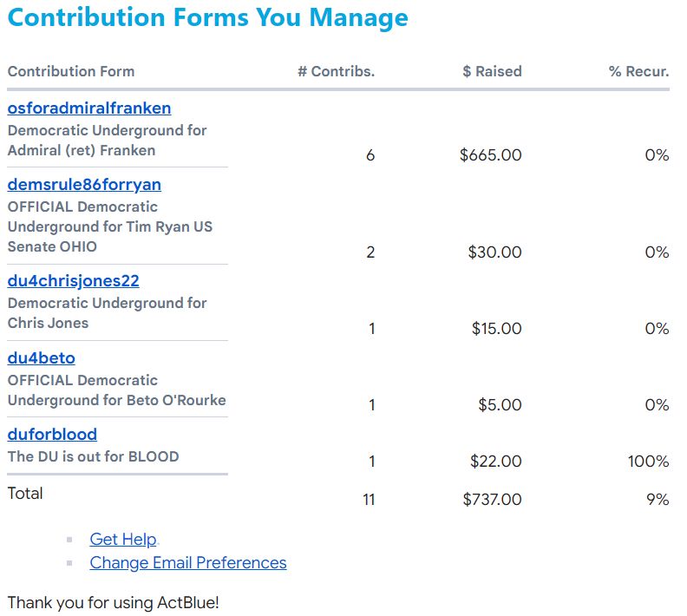Screen dimensions: 687x616
Task: Open the du4beto contribution form
Action: [x=41, y=358]
